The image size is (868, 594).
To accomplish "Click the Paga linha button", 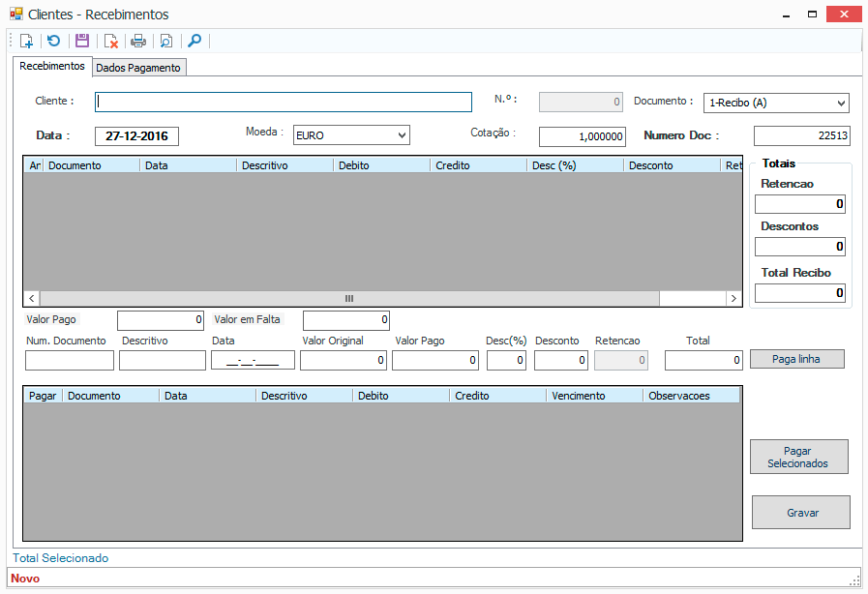I will click(x=797, y=359).
